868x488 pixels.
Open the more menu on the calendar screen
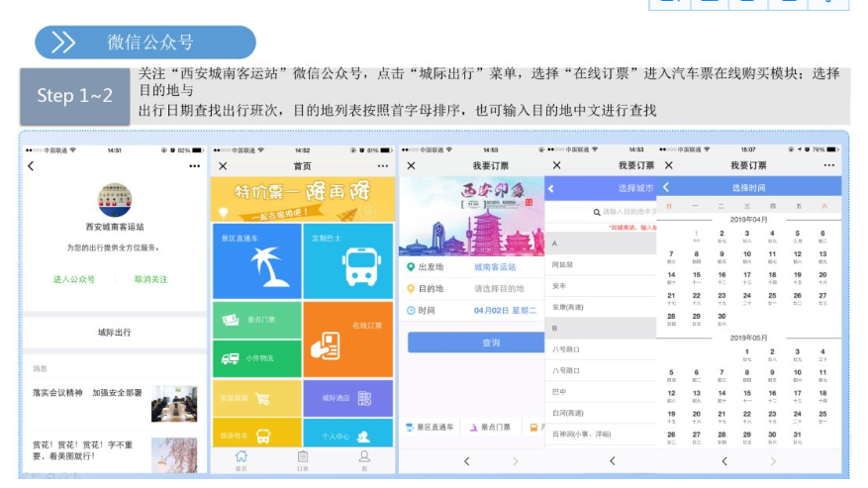click(x=828, y=165)
